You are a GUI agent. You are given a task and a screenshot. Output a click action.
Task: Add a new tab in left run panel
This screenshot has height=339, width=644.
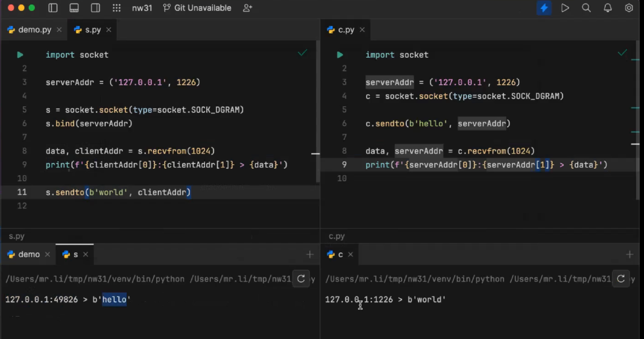coord(310,255)
